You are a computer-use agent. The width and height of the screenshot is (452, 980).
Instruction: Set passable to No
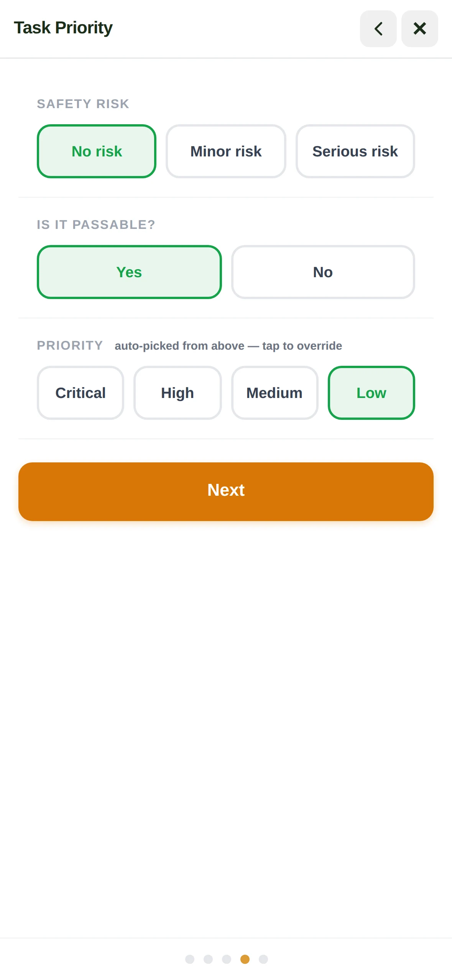[x=323, y=272]
